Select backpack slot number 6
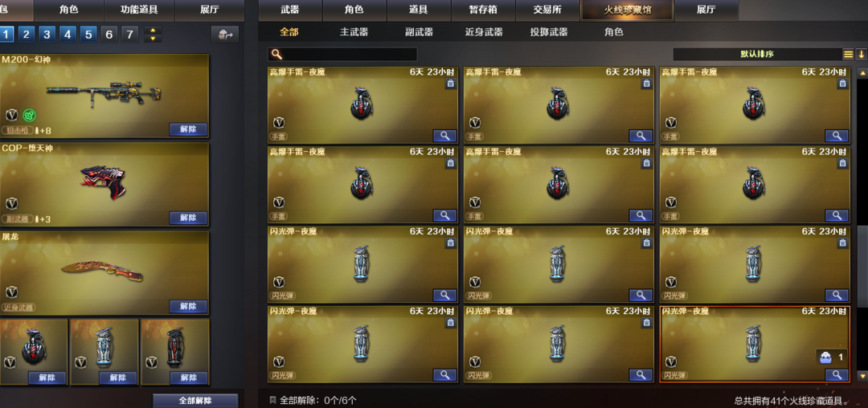The height and width of the screenshot is (408, 868). point(108,35)
